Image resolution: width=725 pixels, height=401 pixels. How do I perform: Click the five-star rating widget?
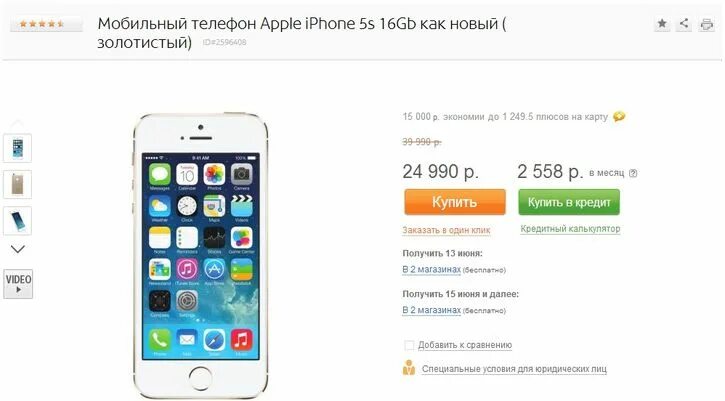(x=42, y=24)
